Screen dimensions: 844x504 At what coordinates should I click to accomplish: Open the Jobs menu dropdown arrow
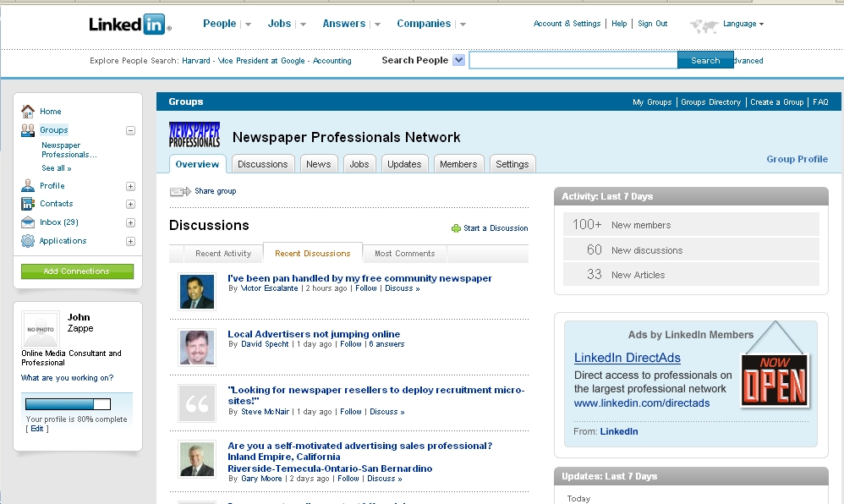tap(303, 25)
